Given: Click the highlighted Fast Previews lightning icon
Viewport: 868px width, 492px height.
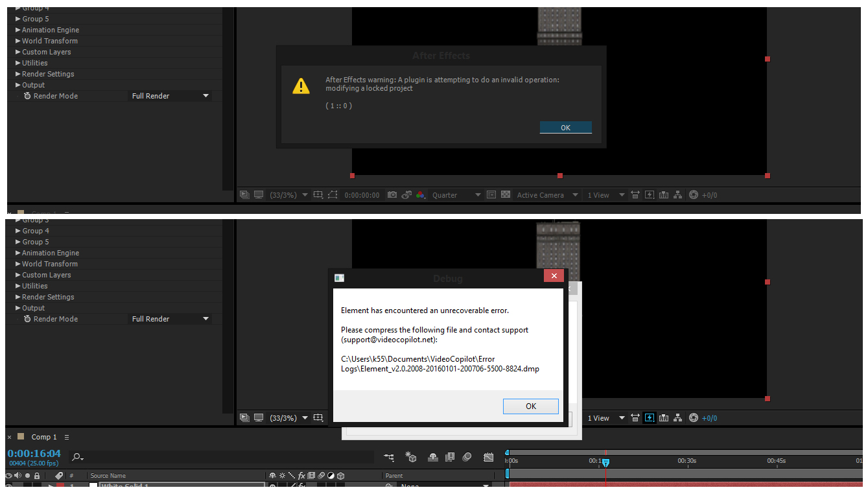Looking at the screenshot, I should coord(650,418).
